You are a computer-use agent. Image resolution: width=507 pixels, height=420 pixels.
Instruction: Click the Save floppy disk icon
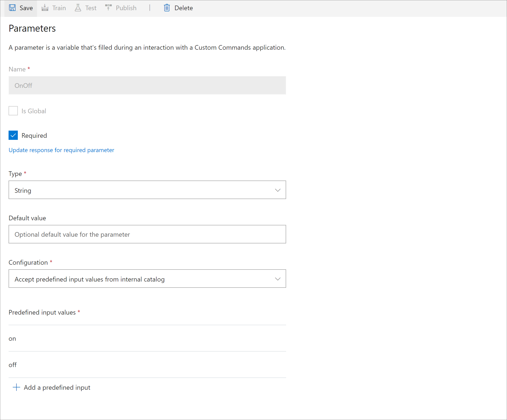[x=12, y=8]
